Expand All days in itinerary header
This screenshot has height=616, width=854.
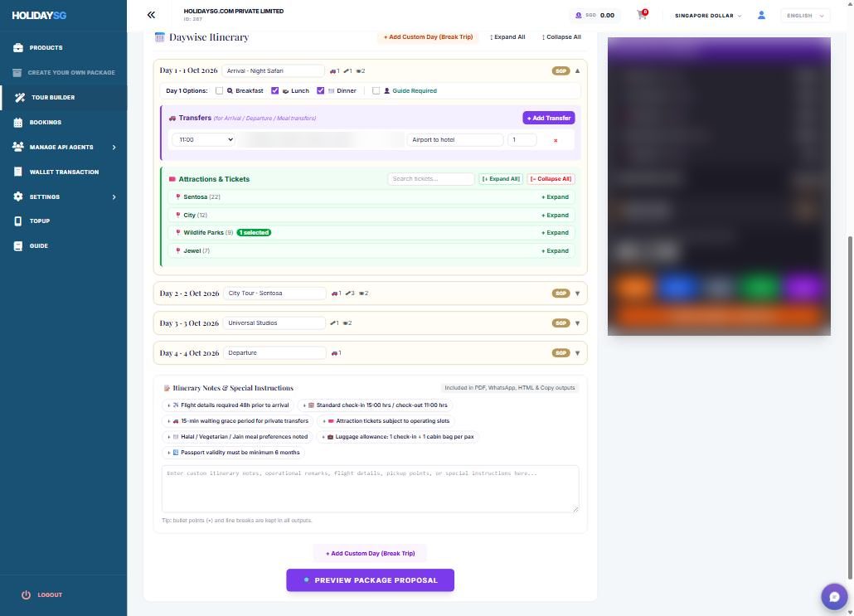pos(507,37)
